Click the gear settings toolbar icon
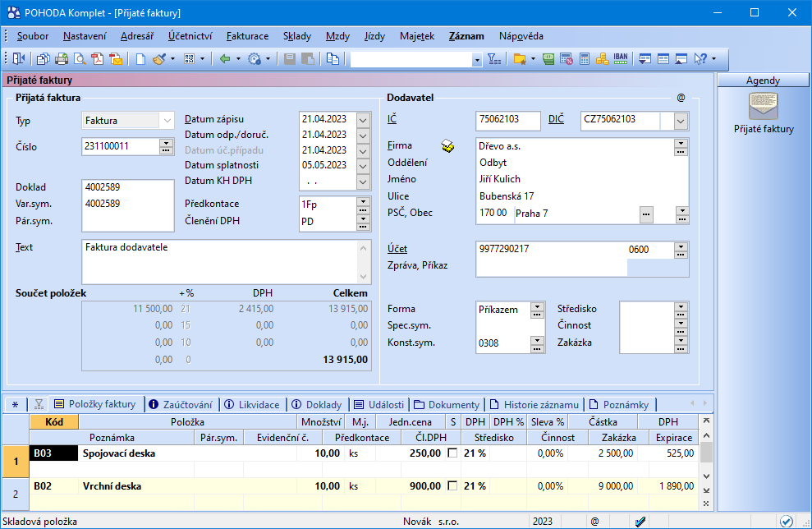The image size is (812, 529). click(255, 59)
